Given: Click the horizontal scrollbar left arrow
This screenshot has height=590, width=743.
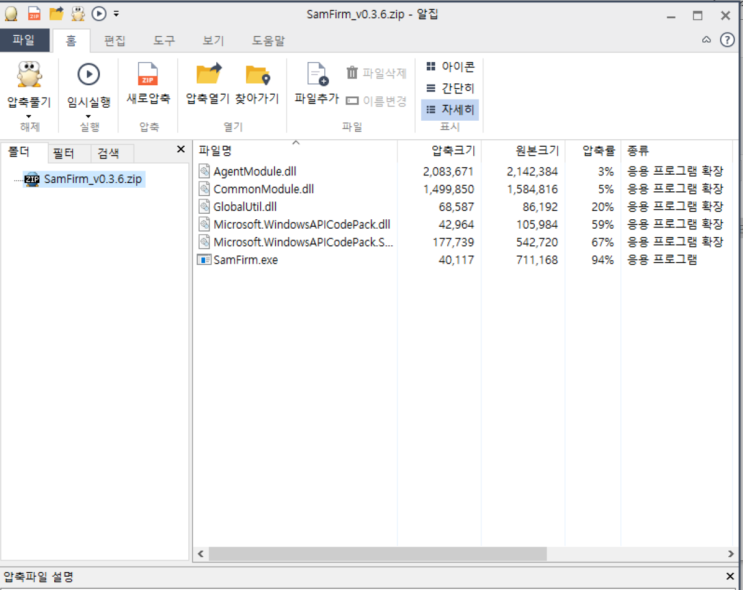Looking at the screenshot, I should point(201,554).
